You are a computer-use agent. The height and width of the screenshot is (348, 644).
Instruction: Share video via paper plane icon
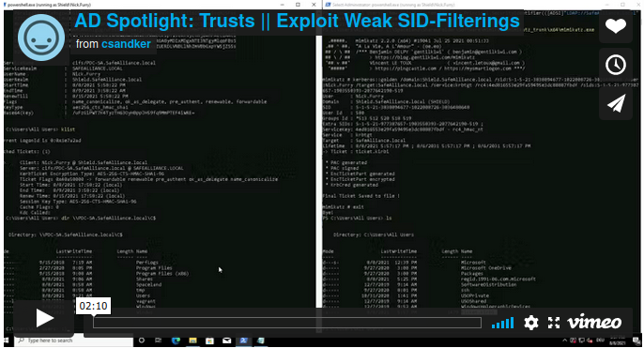point(615,103)
